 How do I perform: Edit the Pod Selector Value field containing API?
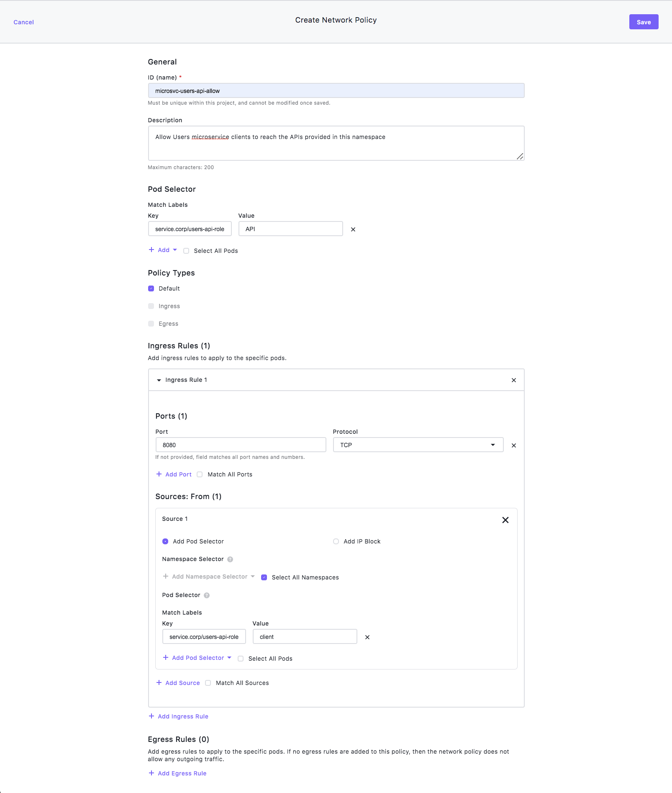[290, 229]
